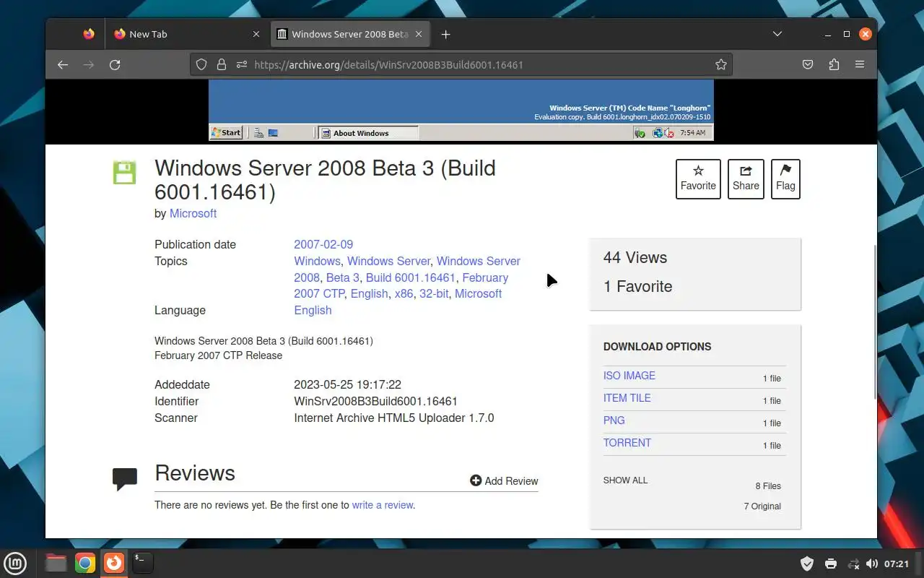Image resolution: width=924 pixels, height=578 pixels.
Task: Close the Windows Server 2008 Beta tab
Action: click(x=420, y=34)
